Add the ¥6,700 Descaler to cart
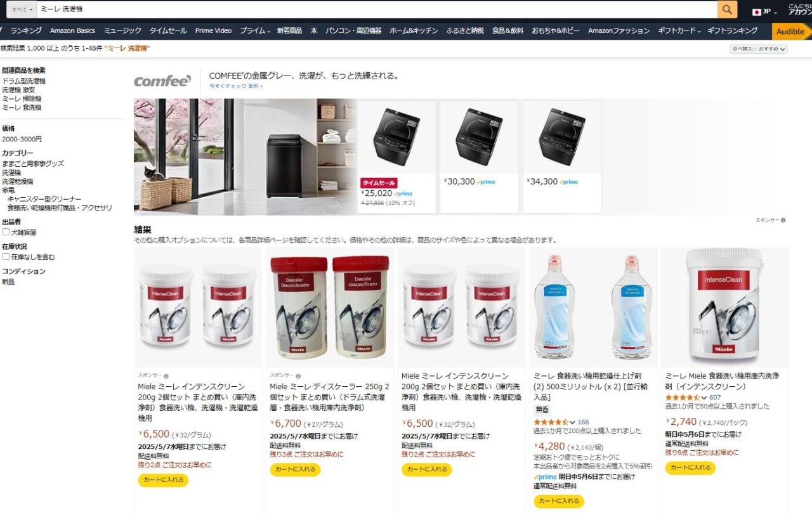 [295, 470]
